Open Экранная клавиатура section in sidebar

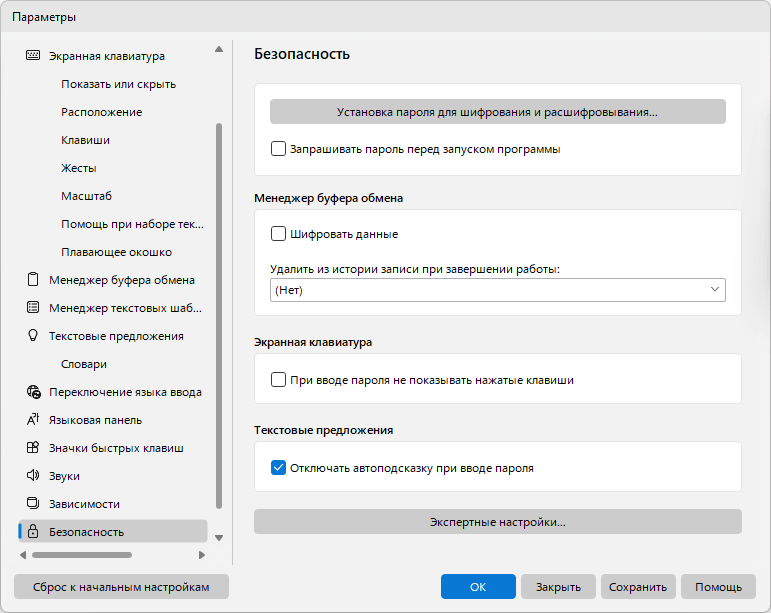coord(107,56)
